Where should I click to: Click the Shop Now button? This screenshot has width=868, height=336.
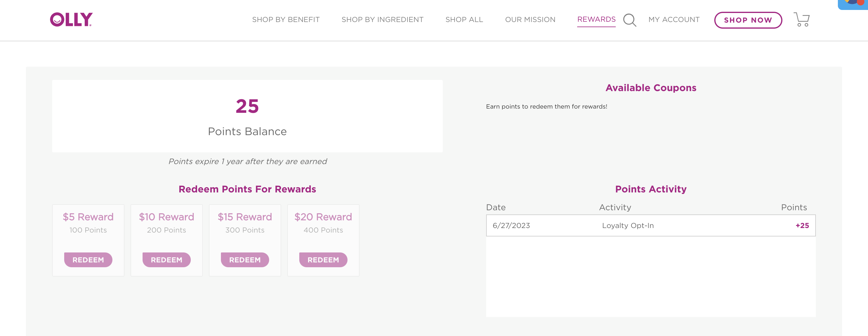[x=748, y=20]
